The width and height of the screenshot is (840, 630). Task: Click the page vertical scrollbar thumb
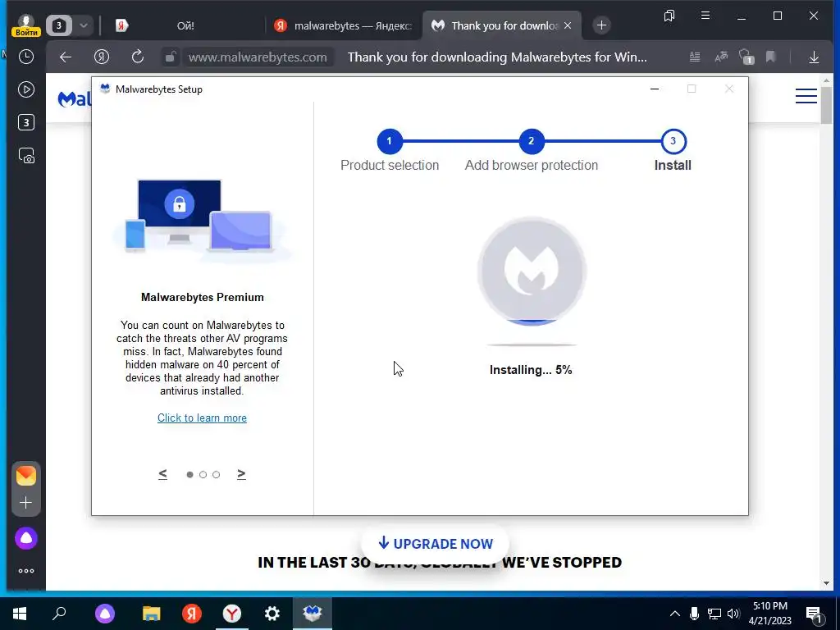click(826, 106)
